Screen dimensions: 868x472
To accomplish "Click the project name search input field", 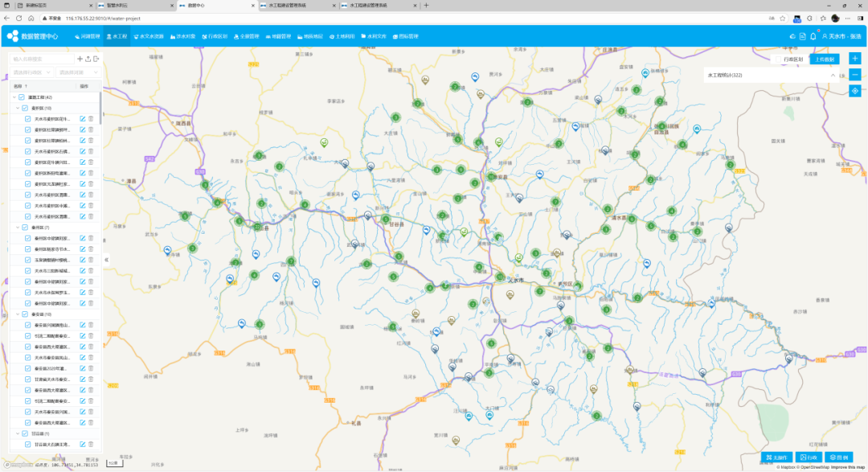I will point(40,59).
